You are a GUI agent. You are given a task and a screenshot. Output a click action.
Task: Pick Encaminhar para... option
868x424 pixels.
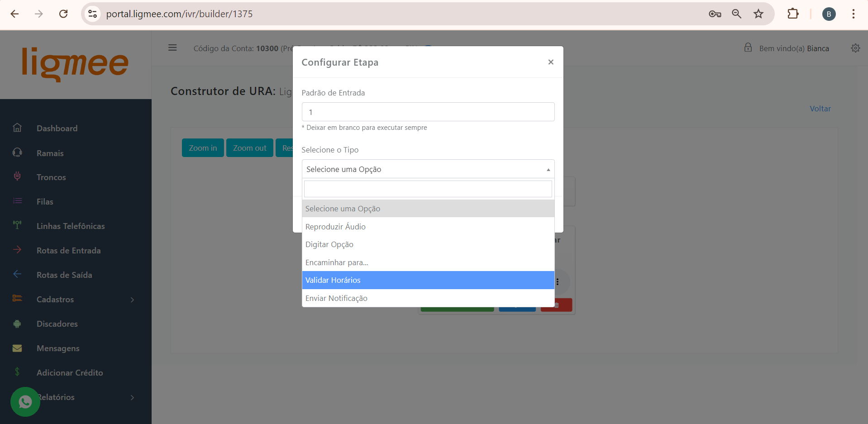coord(428,262)
